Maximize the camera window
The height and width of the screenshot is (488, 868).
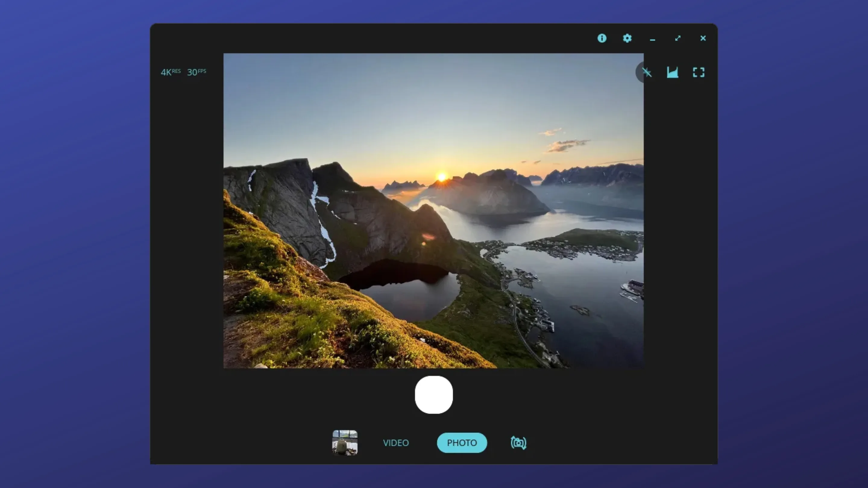click(x=678, y=38)
